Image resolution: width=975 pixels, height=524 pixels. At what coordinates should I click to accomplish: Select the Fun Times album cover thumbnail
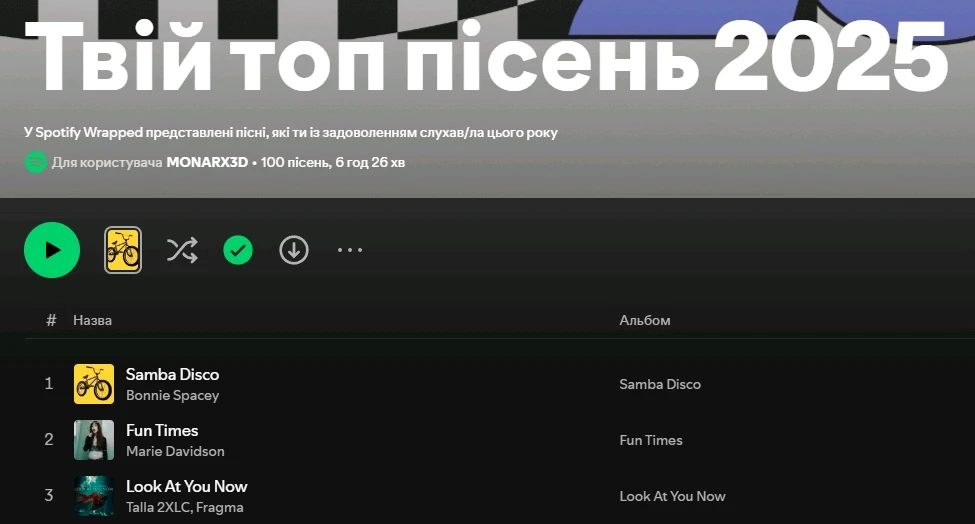[x=94, y=440]
